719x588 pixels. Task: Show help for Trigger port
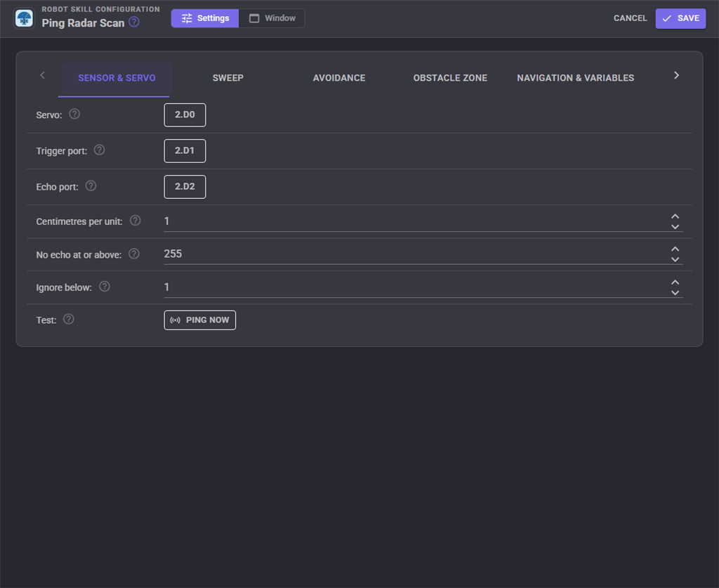pos(99,150)
